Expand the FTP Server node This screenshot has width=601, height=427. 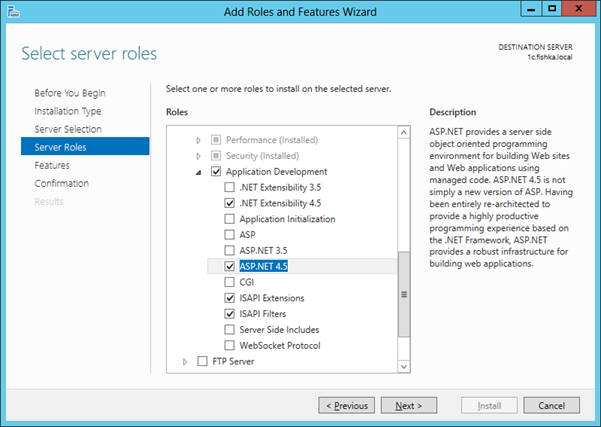[x=185, y=361]
